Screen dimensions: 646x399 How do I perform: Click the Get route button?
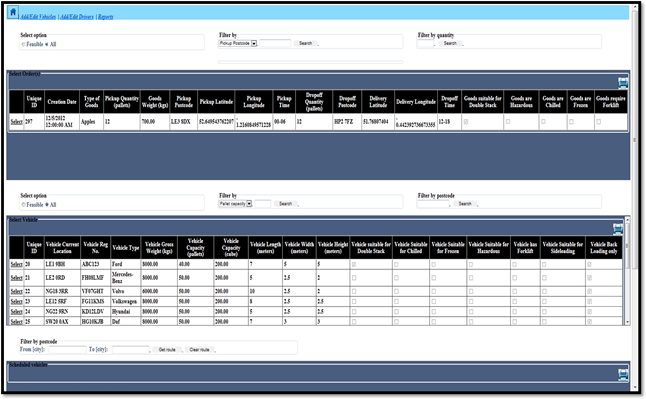click(x=167, y=350)
